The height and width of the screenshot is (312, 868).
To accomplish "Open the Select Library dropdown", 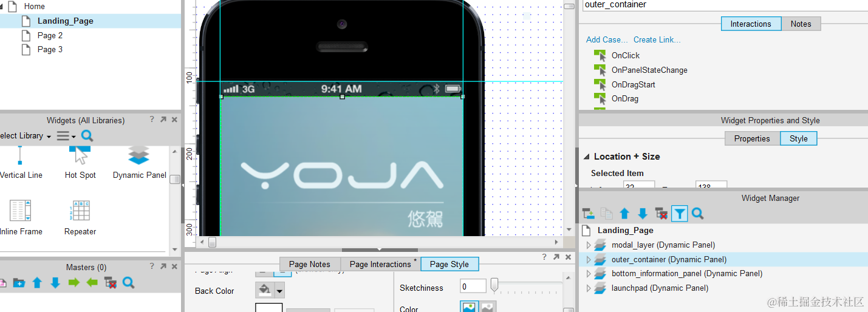I will pyautogui.click(x=25, y=136).
